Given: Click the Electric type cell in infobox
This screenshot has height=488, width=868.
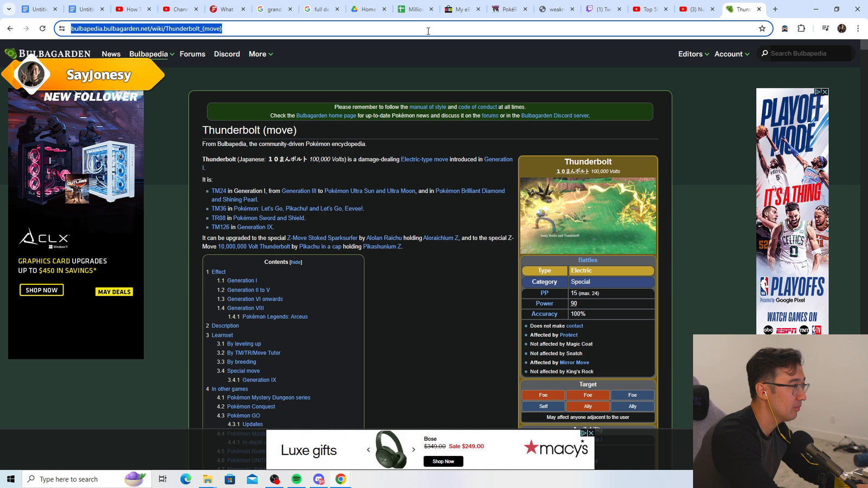Looking at the screenshot, I should [x=611, y=271].
